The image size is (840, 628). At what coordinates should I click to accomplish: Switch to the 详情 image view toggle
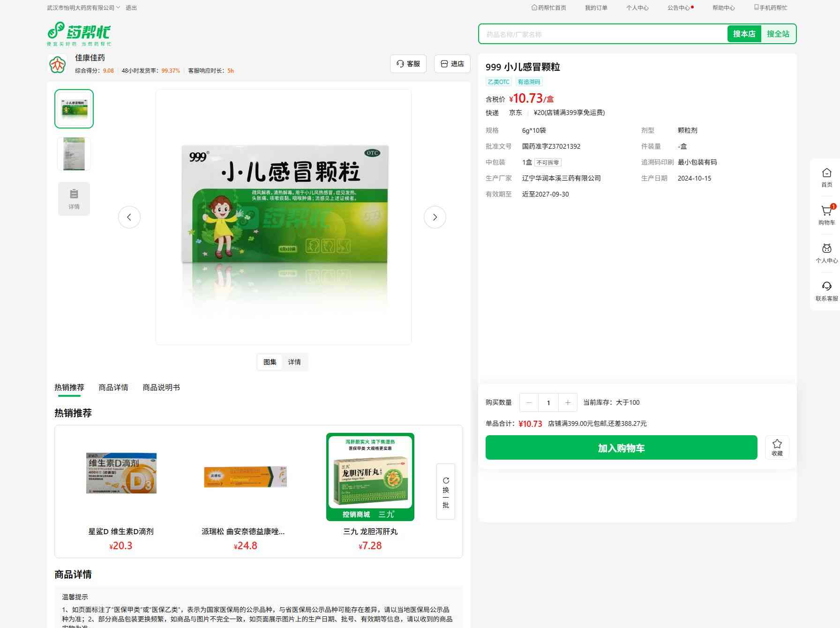click(294, 362)
